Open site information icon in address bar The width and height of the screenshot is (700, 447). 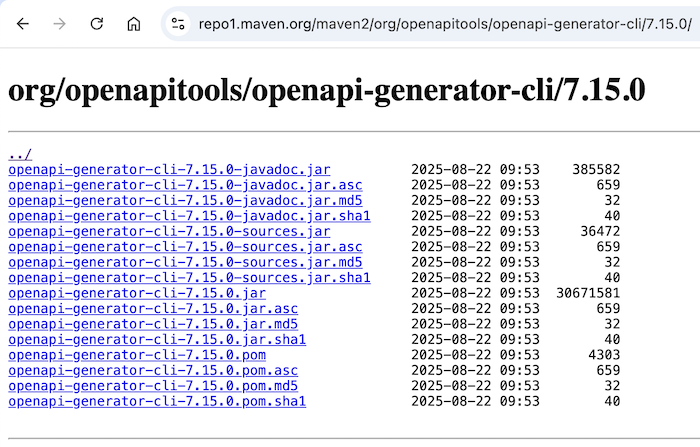point(178,24)
